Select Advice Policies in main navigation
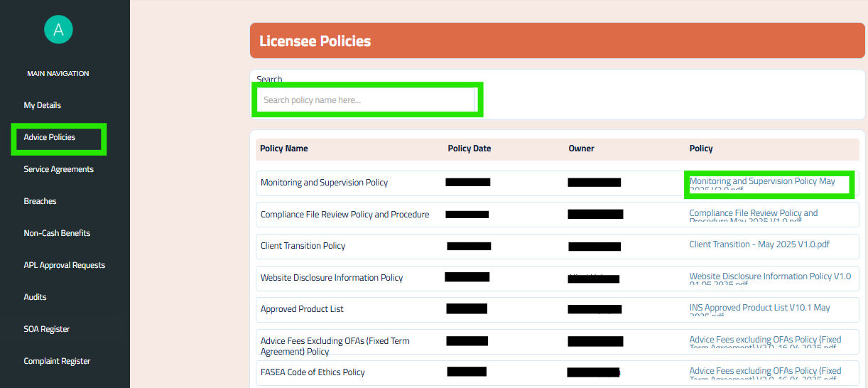 point(50,137)
